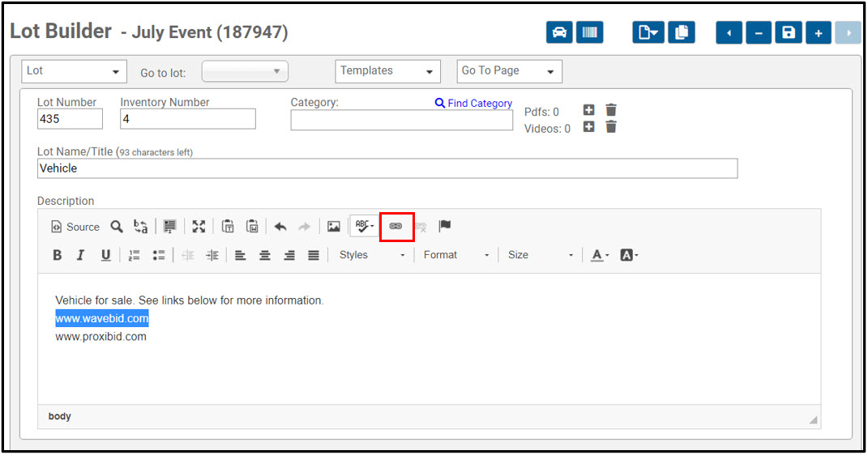This screenshot has width=868, height=455.
Task: Delete videos with trash icon
Action: point(611,127)
